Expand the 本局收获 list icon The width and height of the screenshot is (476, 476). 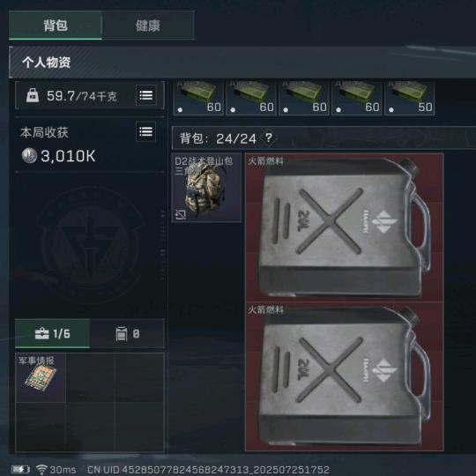coord(146,131)
